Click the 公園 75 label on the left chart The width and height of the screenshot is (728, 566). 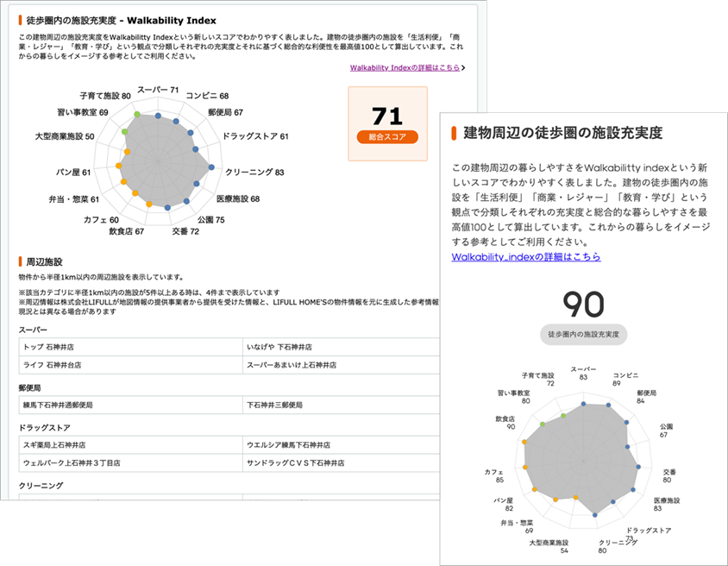pos(210,220)
